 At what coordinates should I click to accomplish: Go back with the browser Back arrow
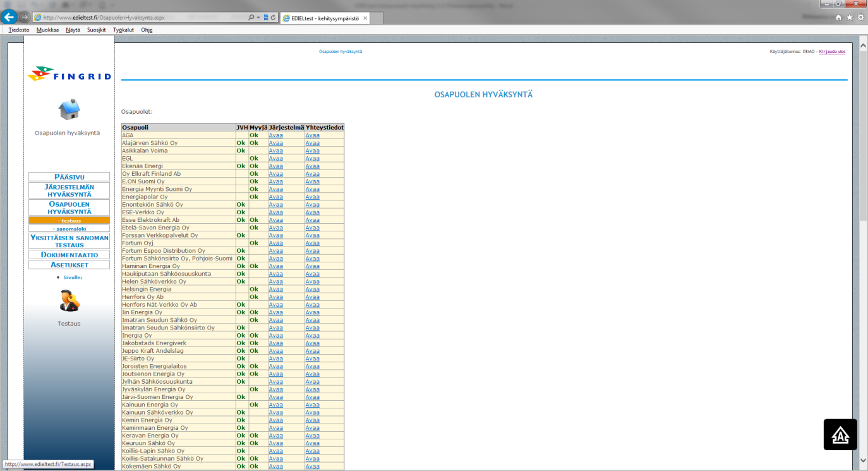point(9,17)
